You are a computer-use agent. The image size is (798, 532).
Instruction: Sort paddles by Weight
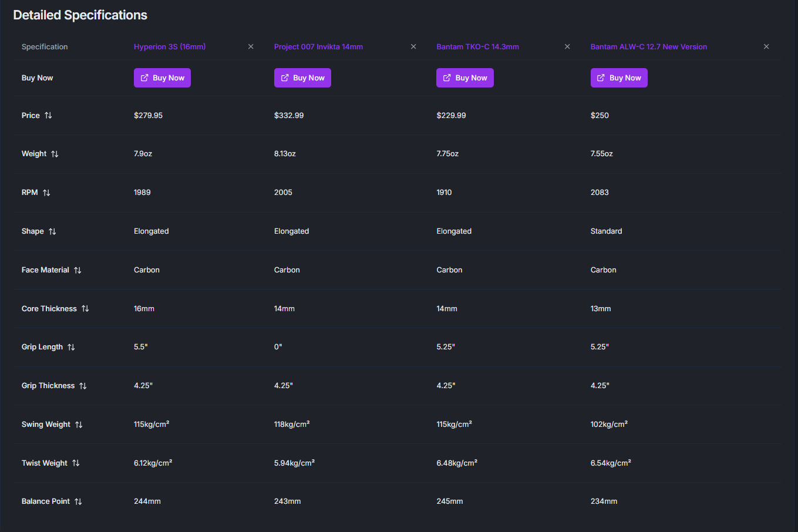tap(55, 154)
